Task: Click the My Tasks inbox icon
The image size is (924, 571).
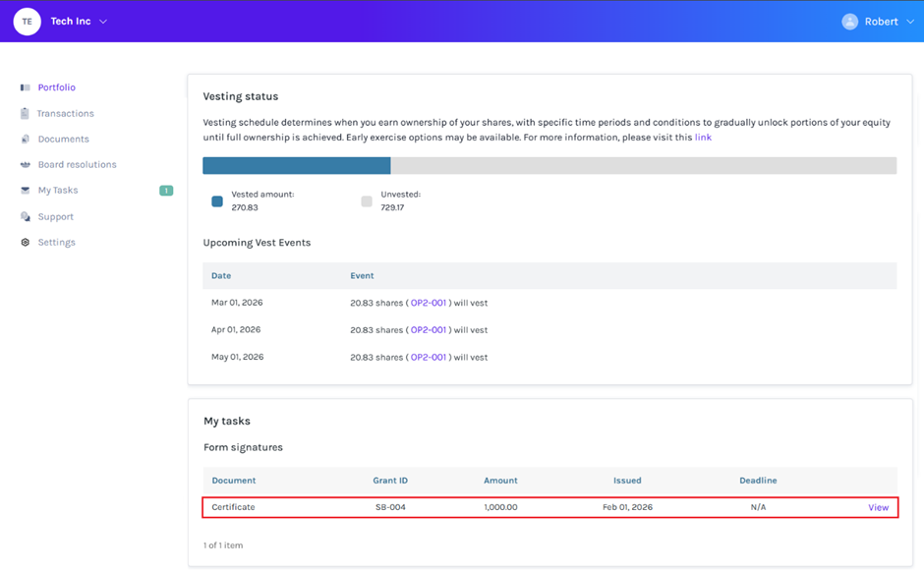Action: [x=26, y=191]
